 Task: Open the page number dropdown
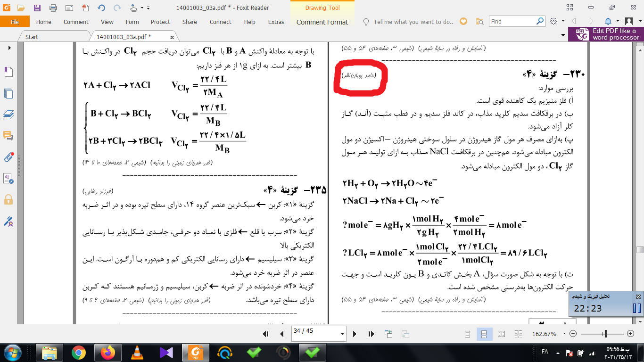click(343, 334)
